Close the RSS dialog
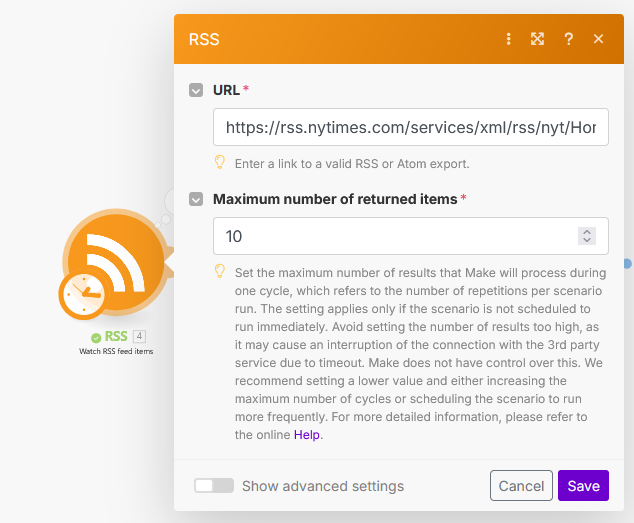 point(598,39)
